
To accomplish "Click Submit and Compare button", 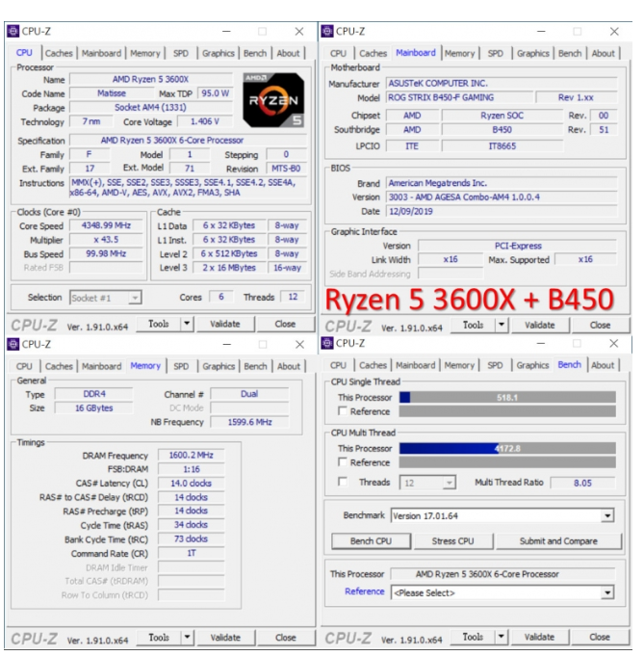I will 558,541.
